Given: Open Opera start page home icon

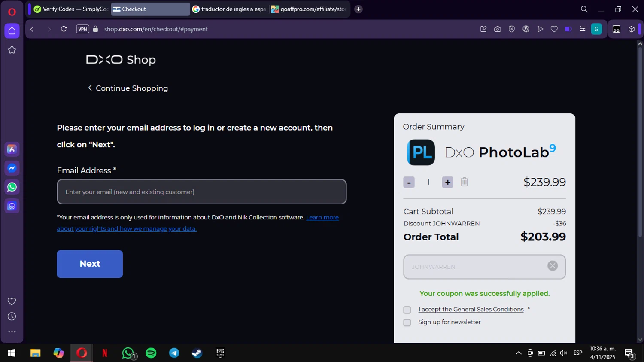Looking at the screenshot, I should (x=12, y=31).
